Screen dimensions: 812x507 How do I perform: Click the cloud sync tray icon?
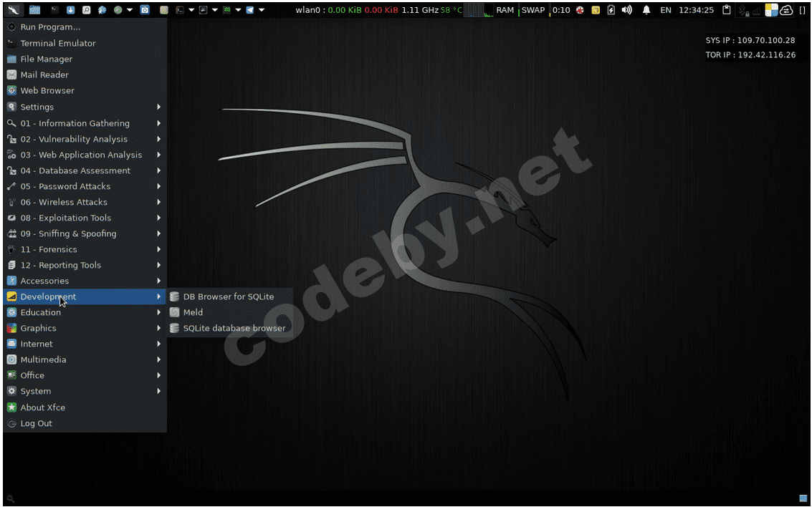coord(786,10)
